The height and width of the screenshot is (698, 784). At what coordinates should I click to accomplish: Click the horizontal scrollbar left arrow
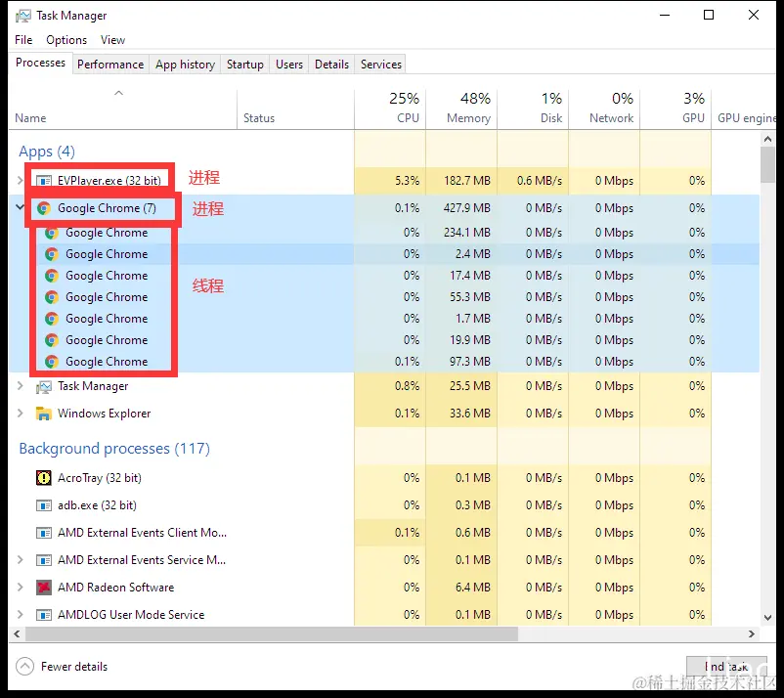point(17,634)
